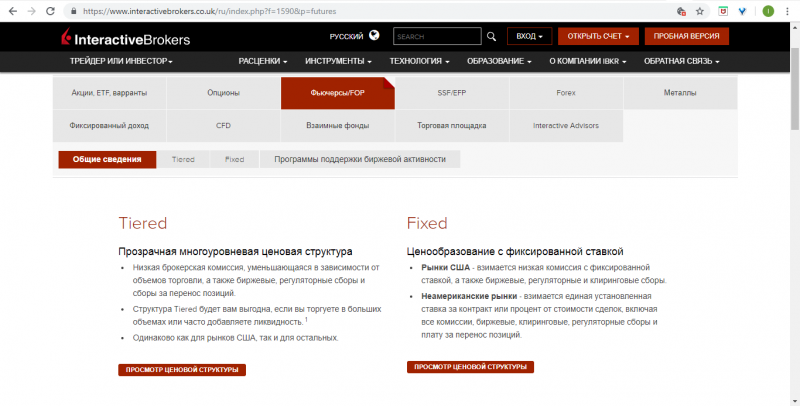Expand ТРЕЙДЕР ИЛИ ИНВЕСТОР menu
The image size is (800, 406).
(x=121, y=61)
